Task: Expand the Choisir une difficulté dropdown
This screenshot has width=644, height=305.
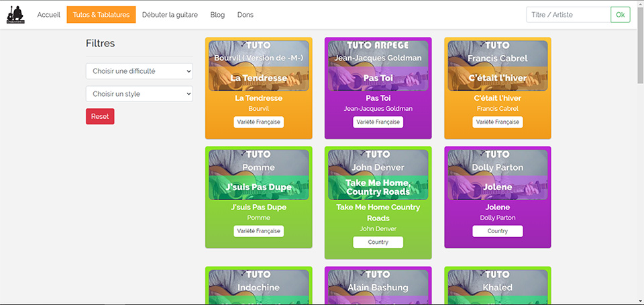Action: [140, 71]
